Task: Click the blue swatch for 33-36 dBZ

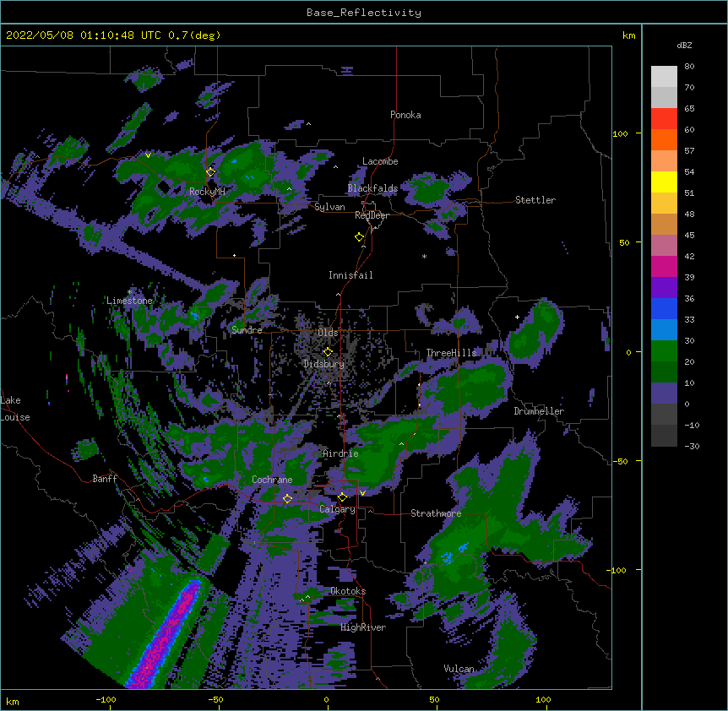Action: coord(664,308)
